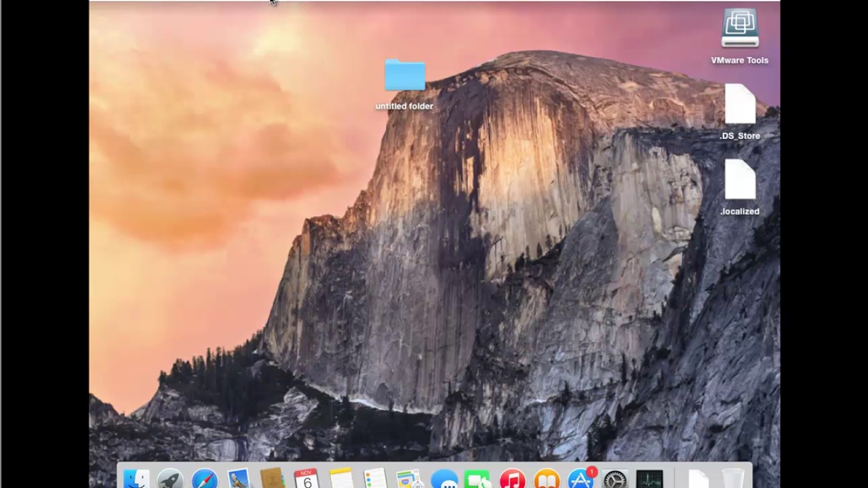Select the .localized file icon
Image resolution: width=868 pixels, height=488 pixels.
[x=740, y=180]
